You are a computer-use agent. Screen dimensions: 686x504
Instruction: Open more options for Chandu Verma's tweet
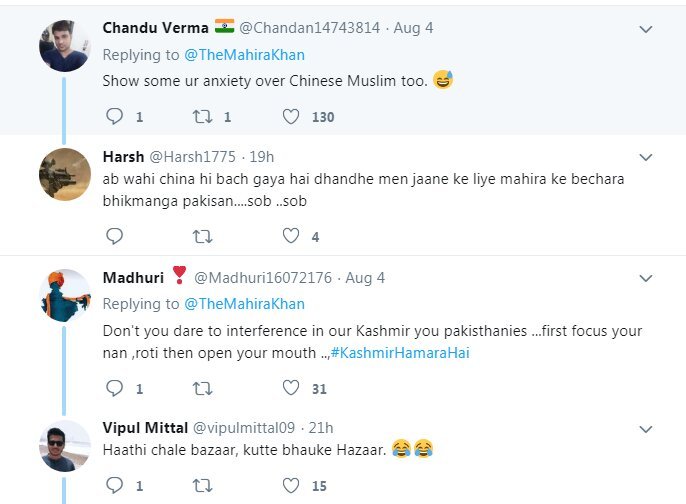coord(646,29)
